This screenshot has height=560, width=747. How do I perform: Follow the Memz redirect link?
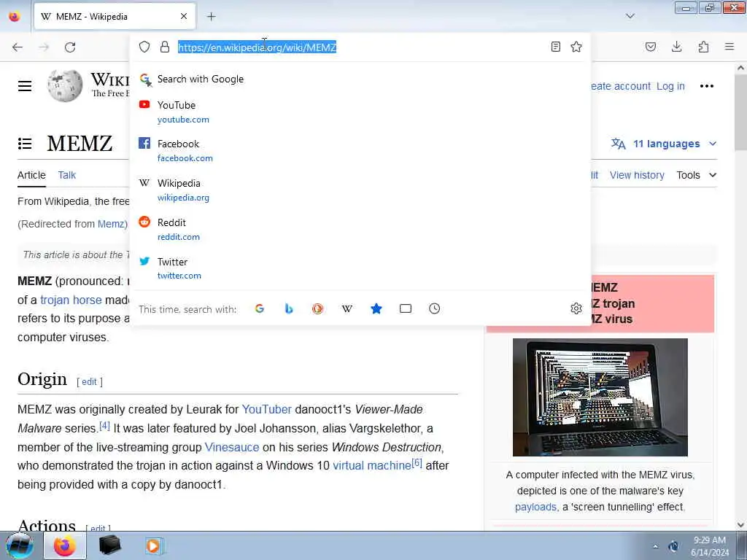tap(111, 224)
